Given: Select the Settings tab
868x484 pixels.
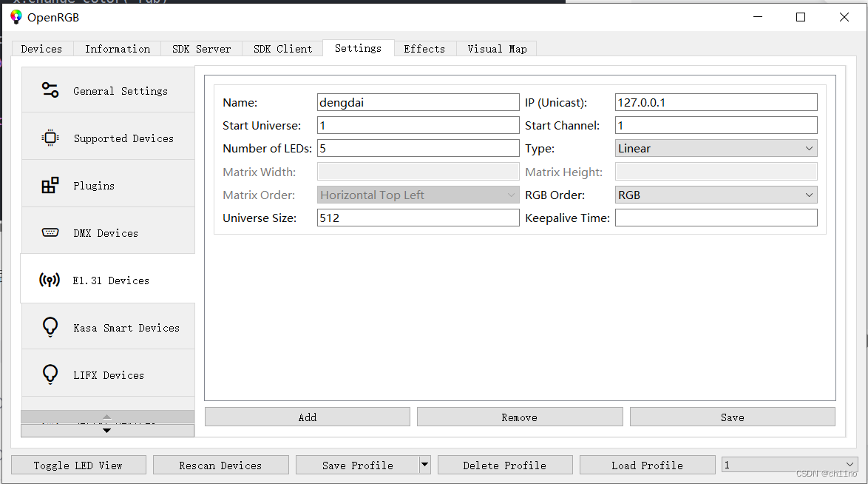Looking at the screenshot, I should click(x=358, y=48).
